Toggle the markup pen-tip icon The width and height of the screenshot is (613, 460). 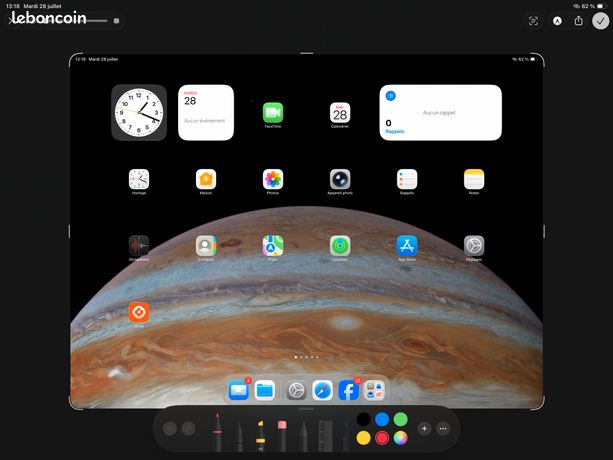[557, 21]
